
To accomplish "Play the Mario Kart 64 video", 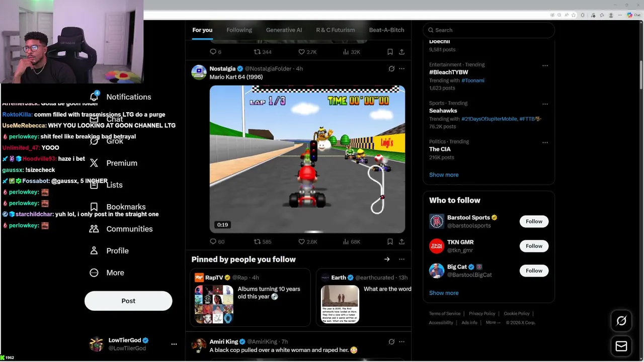I will pyautogui.click(x=307, y=159).
